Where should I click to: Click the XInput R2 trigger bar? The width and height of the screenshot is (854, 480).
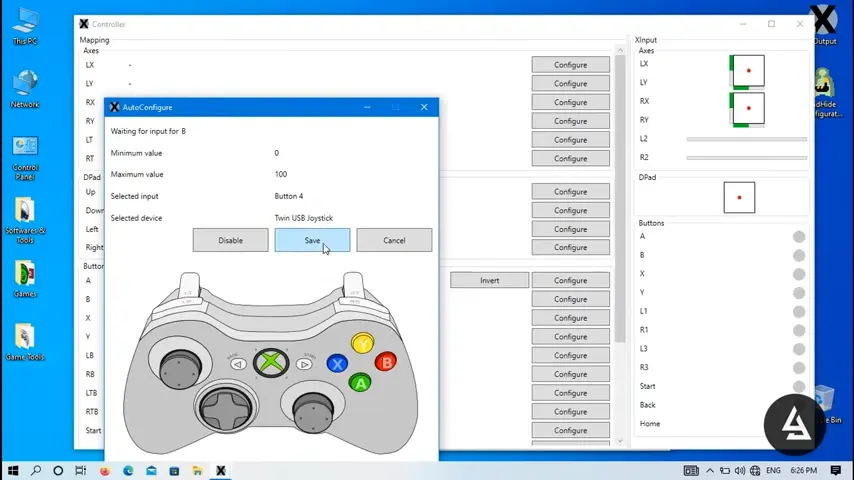coord(747,158)
